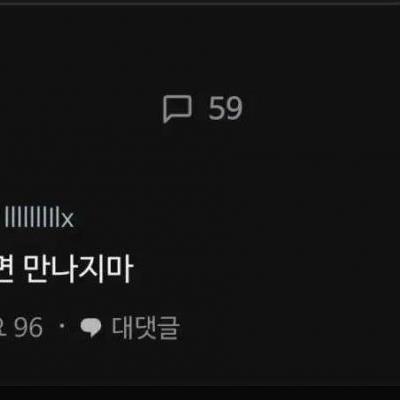Tap the number 59 next to the comment icon
400x400 pixels.
[225, 108]
